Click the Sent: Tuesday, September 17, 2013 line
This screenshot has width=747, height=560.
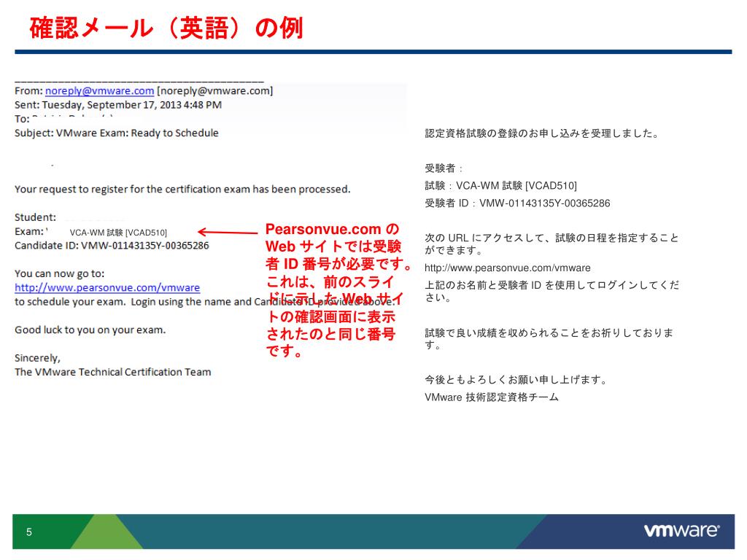coord(118,105)
